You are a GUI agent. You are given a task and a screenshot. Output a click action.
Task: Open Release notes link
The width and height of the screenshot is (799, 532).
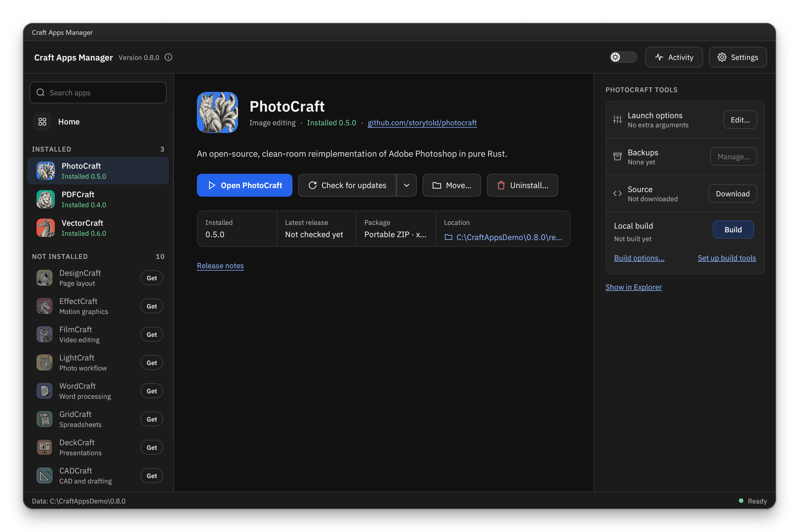220,266
